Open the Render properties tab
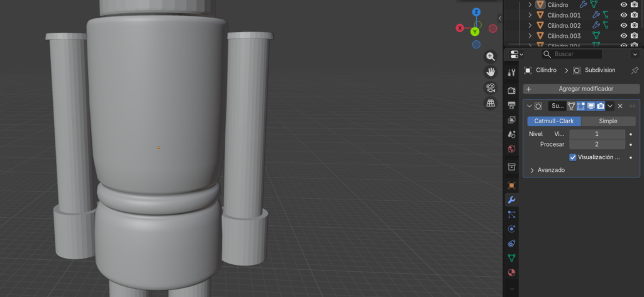The image size is (644, 297). pyautogui.click(x=511, y=91)
